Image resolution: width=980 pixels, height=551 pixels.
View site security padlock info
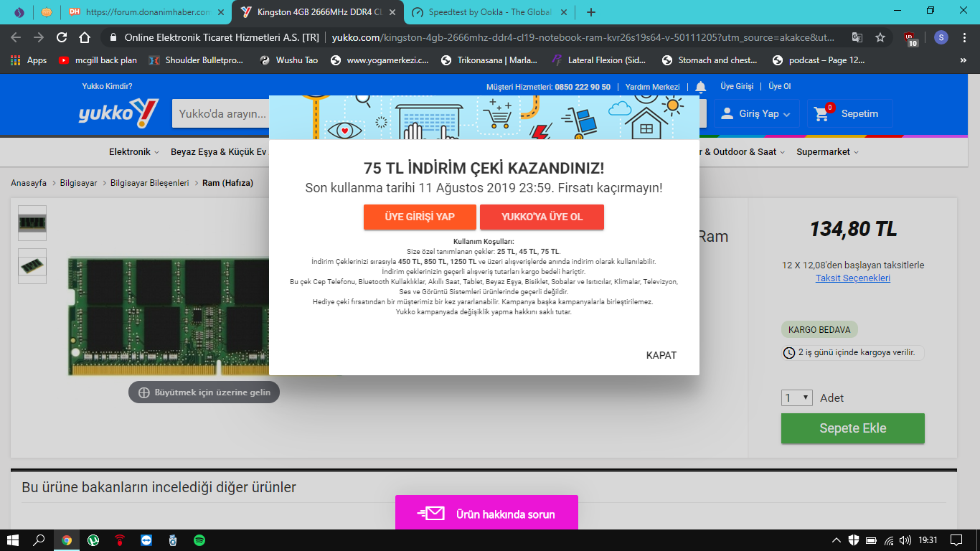(x=113, y=38)
